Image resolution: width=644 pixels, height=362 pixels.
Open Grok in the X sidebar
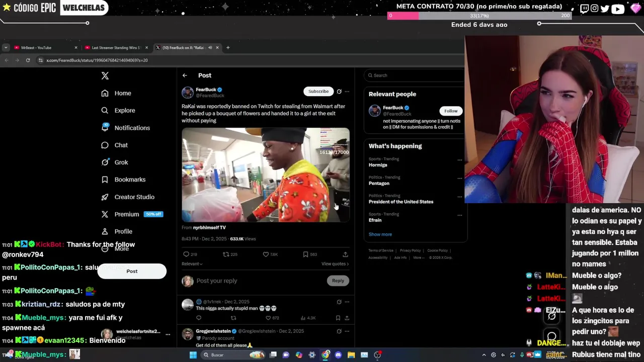114,162
